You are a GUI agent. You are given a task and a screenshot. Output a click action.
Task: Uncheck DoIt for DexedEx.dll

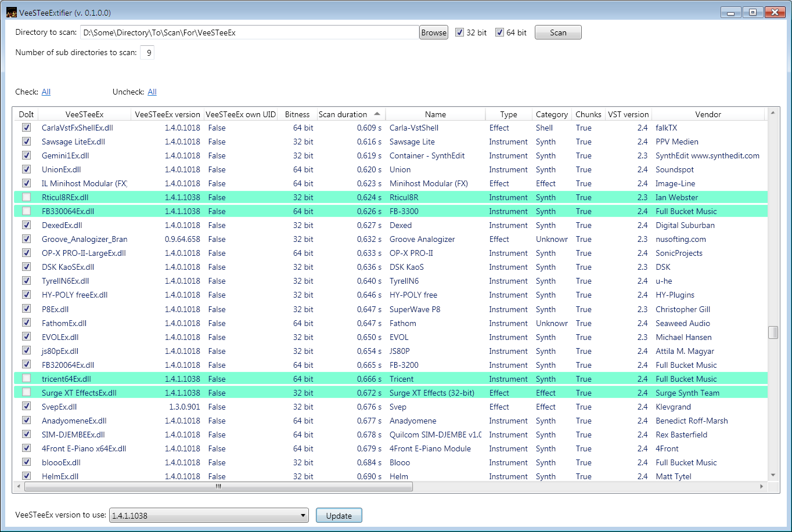tap(26, 225)
